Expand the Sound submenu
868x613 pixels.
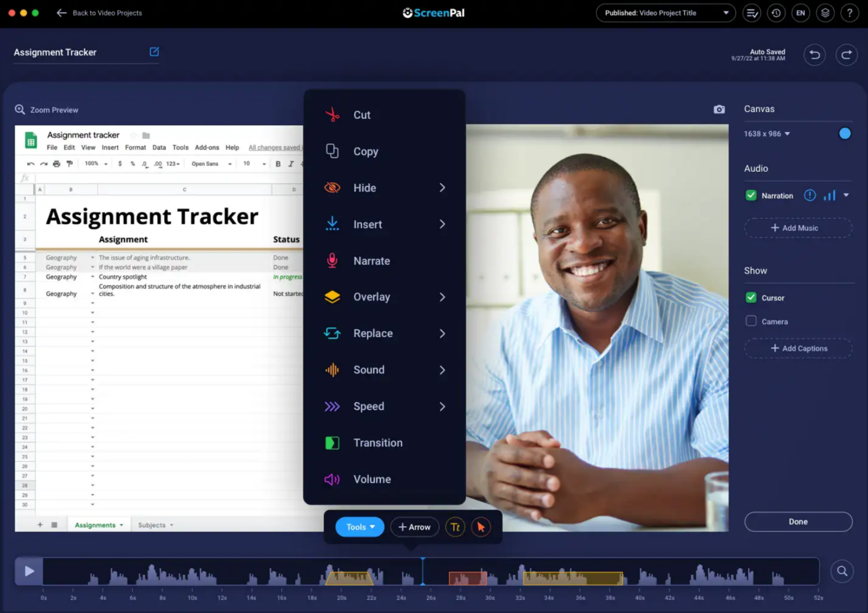pyautogui.click(x=369, y=370)
